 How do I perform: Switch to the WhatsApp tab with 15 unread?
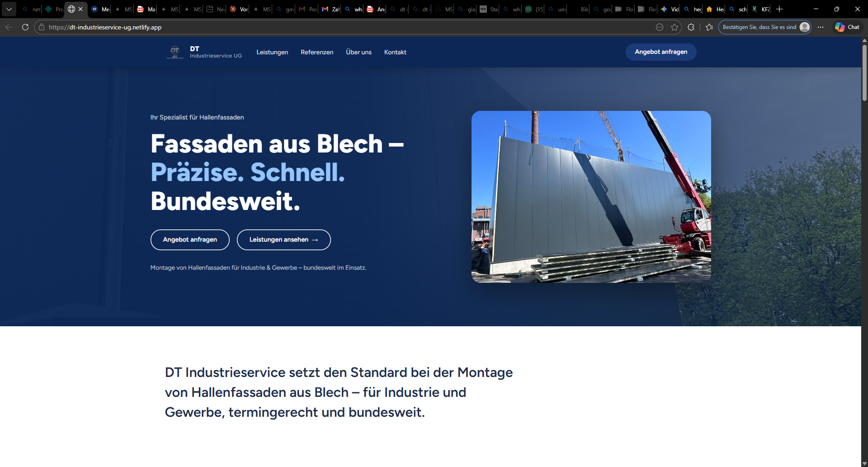533,9
